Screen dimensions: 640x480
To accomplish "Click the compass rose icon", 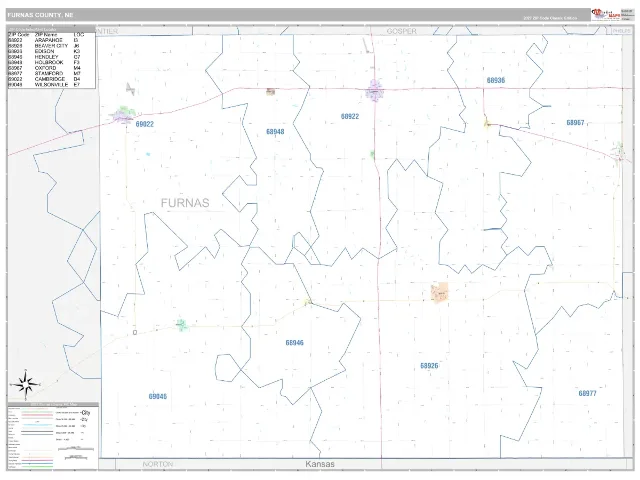I will point(25,384).
